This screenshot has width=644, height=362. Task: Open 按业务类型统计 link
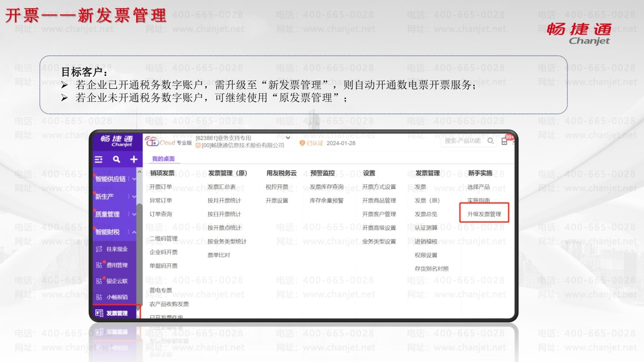pyautogui.click(x=227, y=241)
